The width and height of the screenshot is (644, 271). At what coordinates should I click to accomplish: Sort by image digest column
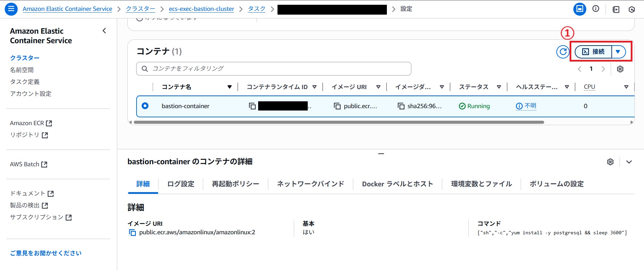[442, 87]
